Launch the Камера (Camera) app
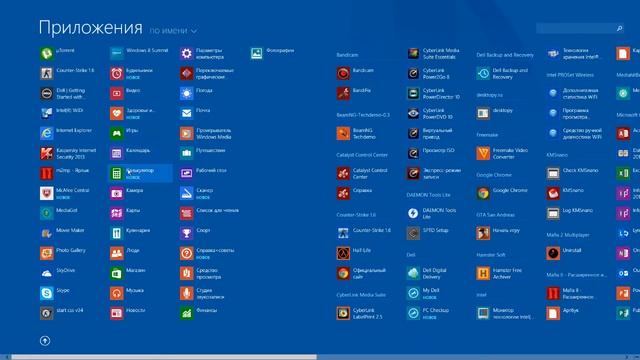This screenshot has height=360, width=640. pos(127,193)
